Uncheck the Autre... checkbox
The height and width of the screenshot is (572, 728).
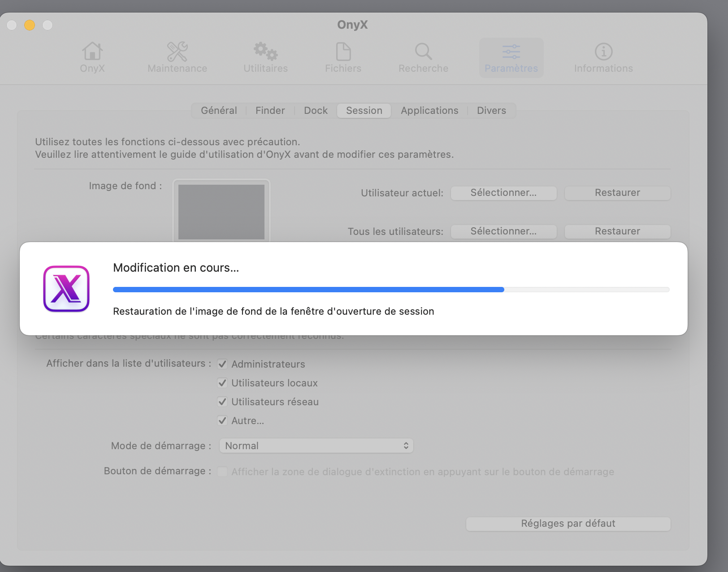222,420
